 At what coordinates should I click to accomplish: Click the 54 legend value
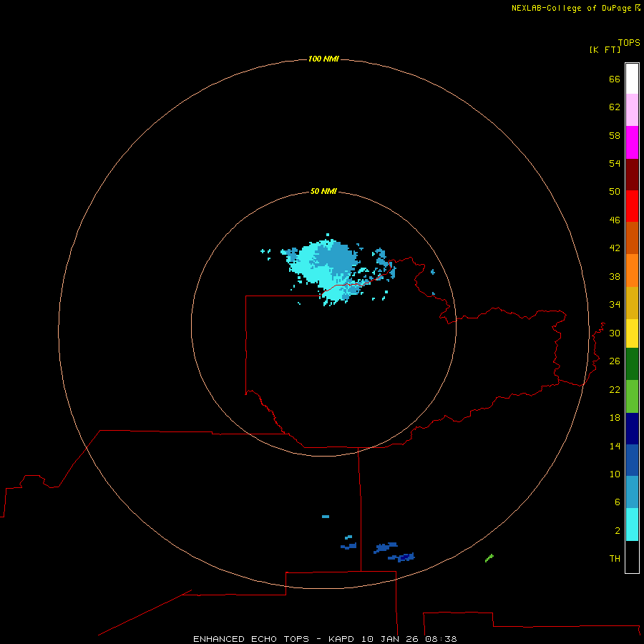[x=615, y=163]
